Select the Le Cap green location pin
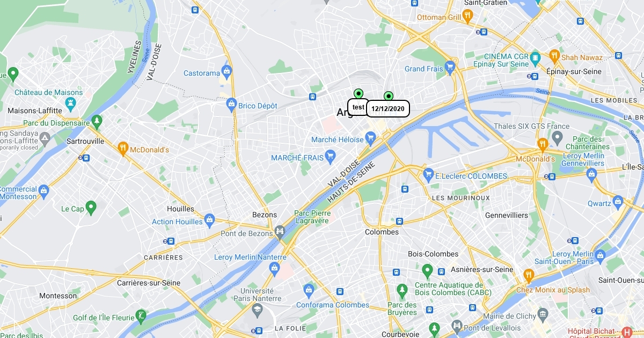This screenshot has height=338, width=644. point(91,207)
